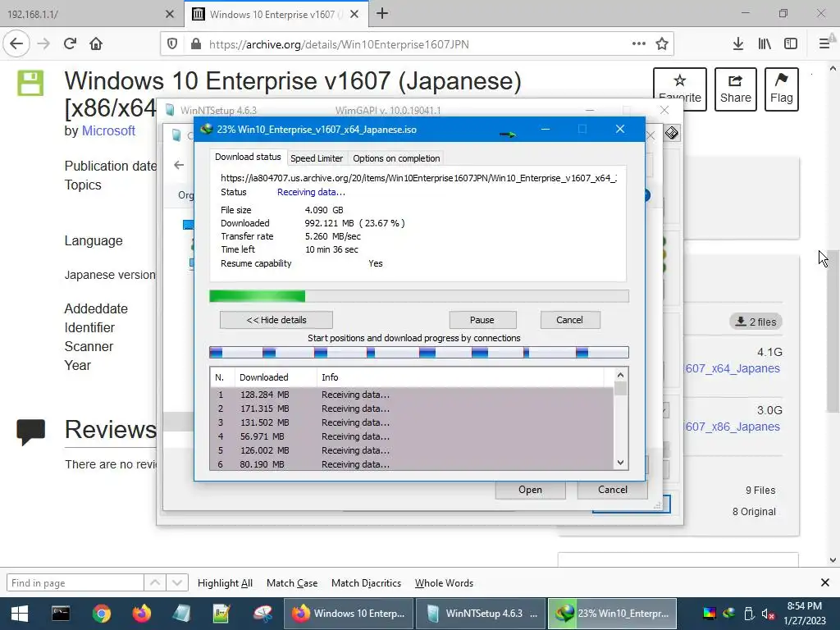Switch to Speed Limiter tab
The height and width of the screenshot is (630, 840).
317,158
